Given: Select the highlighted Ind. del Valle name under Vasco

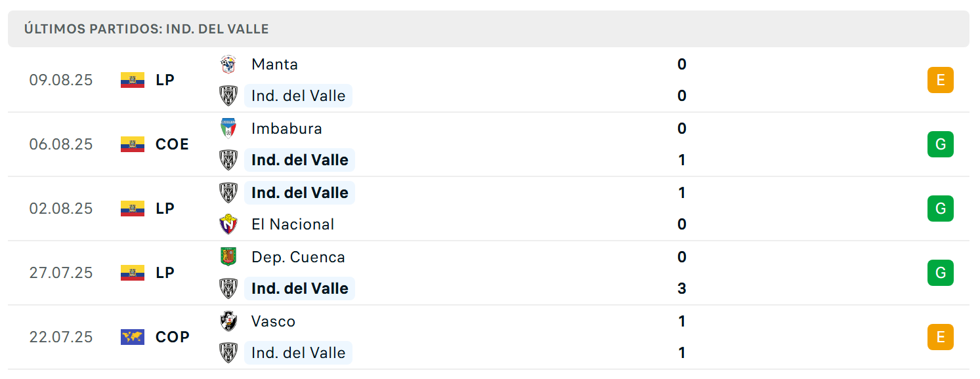Looking at the screenshot, I should (299, 353).
